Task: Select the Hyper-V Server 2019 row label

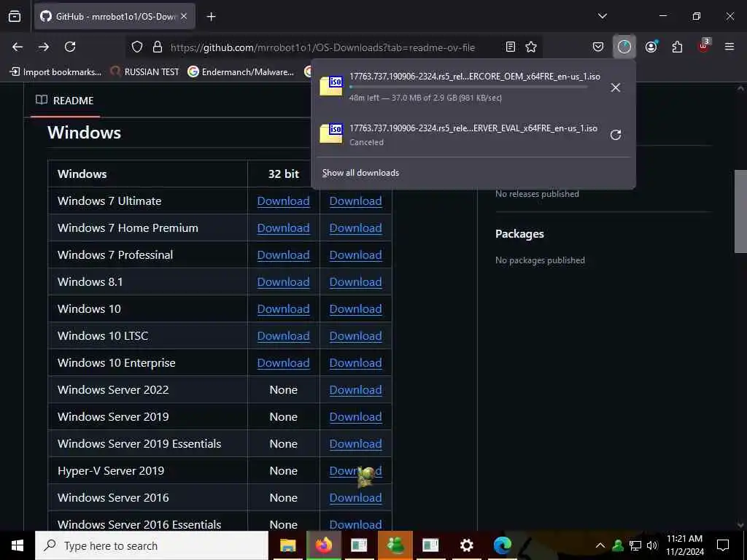Action: 111,470
